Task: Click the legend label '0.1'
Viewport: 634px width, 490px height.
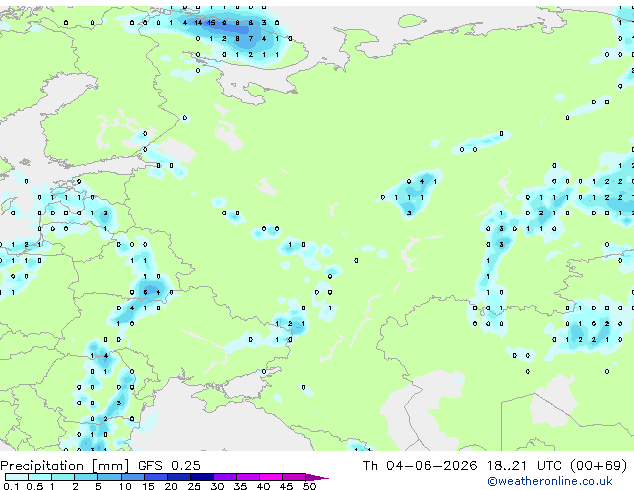Action: (11, 486)
